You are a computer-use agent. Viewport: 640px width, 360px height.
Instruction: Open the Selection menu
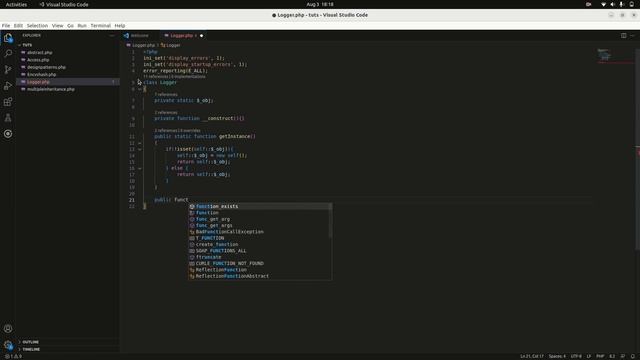coord(37,25)
